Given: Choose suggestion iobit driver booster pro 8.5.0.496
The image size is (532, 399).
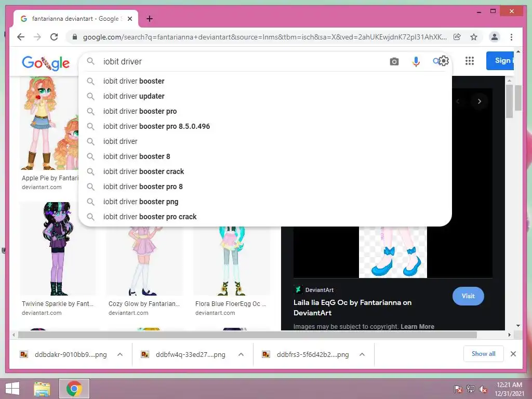Looking at the screenshot, I should point(265,126).
